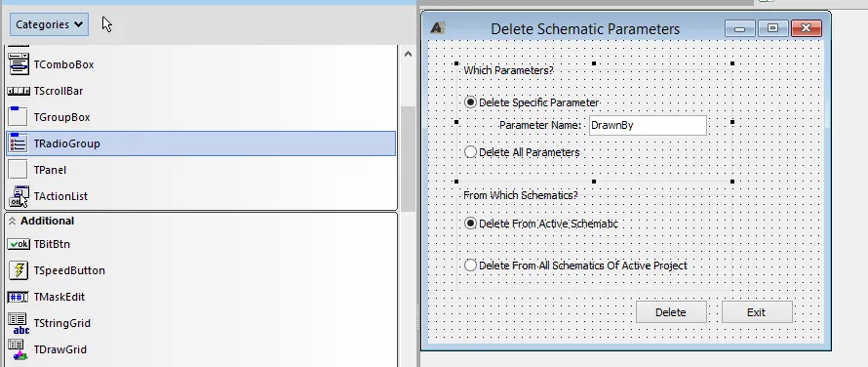Pick the TScrollBar component icon

tap(19, 91)
